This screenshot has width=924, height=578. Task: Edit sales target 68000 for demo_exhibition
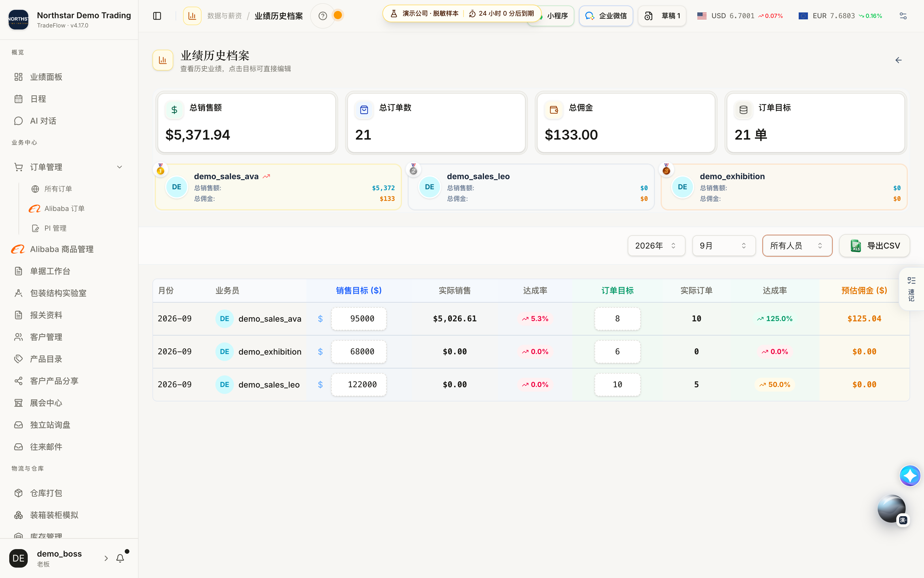(x=359, y=352)
